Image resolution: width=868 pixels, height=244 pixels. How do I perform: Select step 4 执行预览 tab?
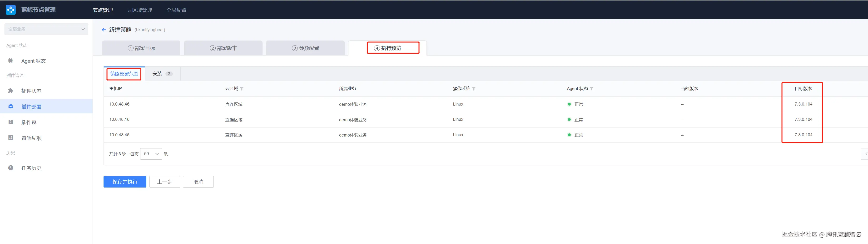(x=387, y=48)
